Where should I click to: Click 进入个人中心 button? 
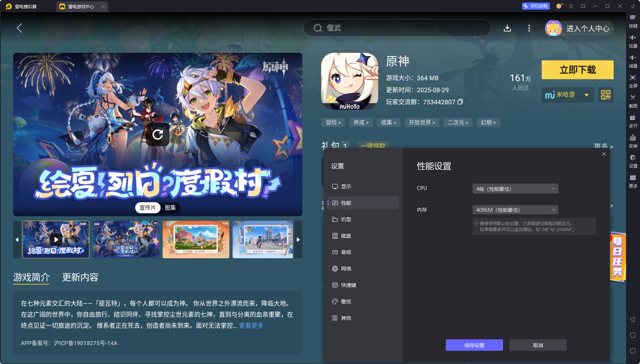pos(587,28)
